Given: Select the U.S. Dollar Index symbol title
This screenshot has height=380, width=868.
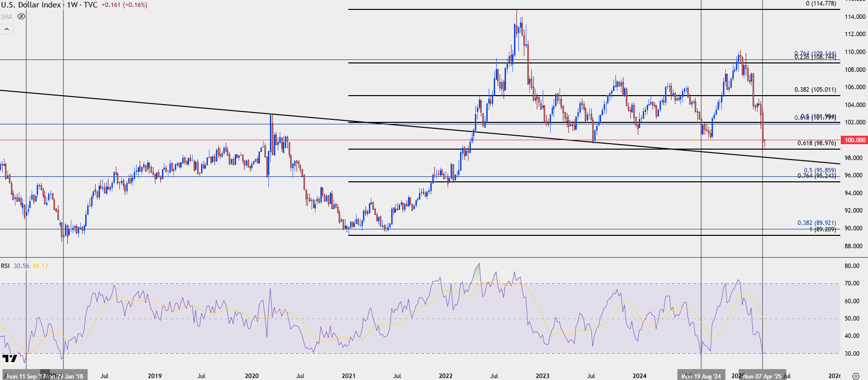Looking at the screenshot, I should click(x=31, y=5).
